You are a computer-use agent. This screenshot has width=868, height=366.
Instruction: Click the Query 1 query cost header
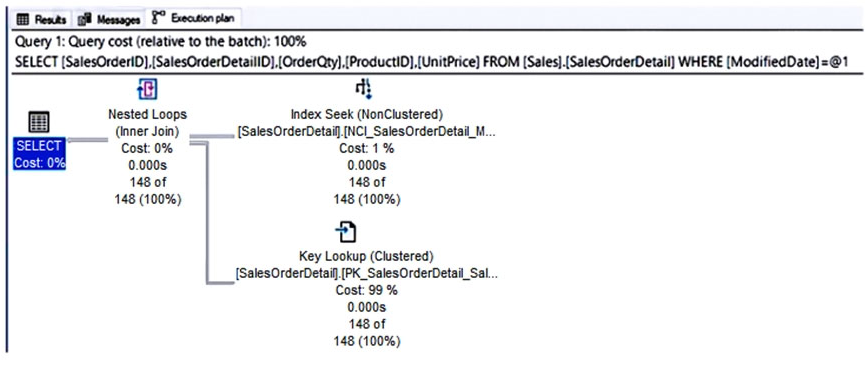pos(161,42)
